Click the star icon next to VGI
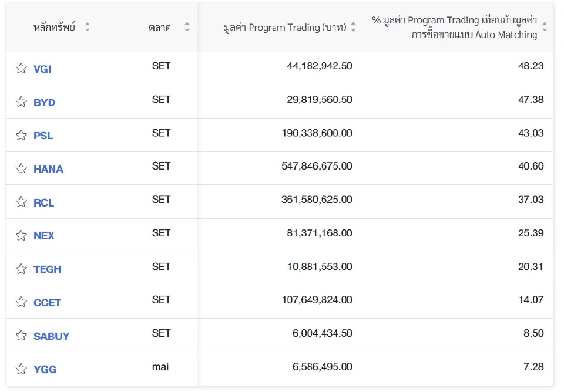 click(x=21, y=68)
